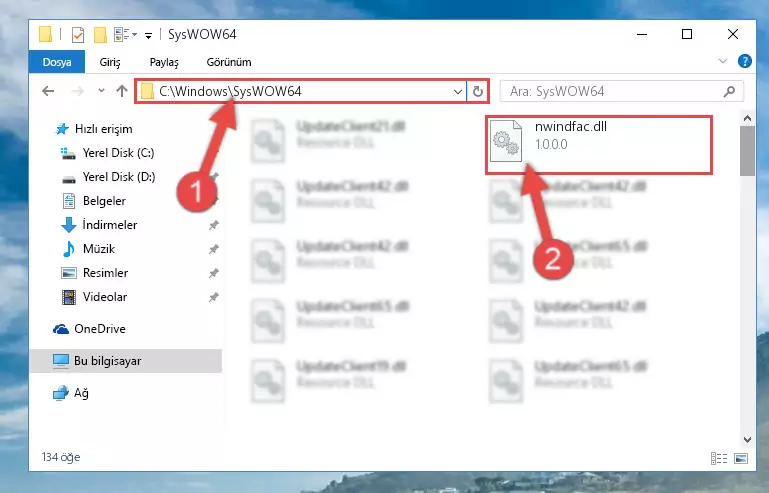
Task: Click the New folder icon in title bar
Action: coord(100,34)
